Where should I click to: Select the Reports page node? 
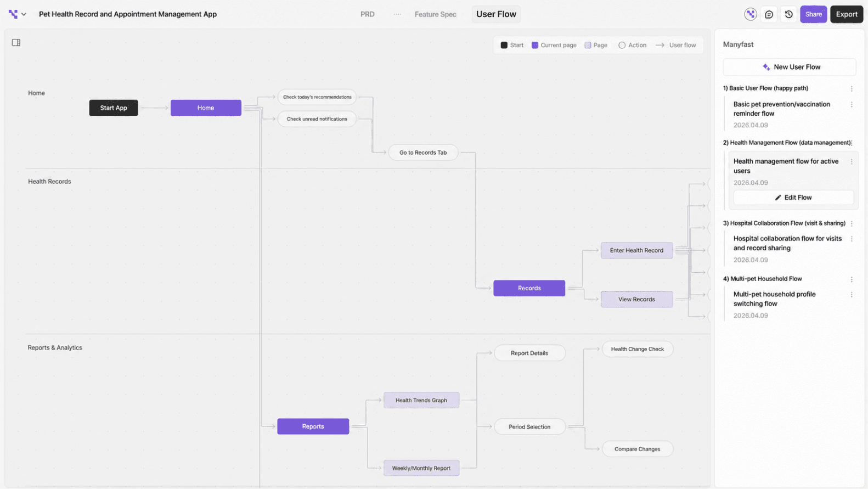(313, 426)
